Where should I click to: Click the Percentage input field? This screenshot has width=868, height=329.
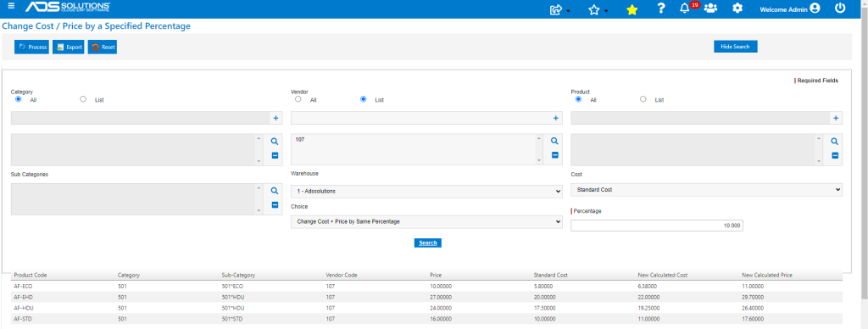[x=657, y=226]
